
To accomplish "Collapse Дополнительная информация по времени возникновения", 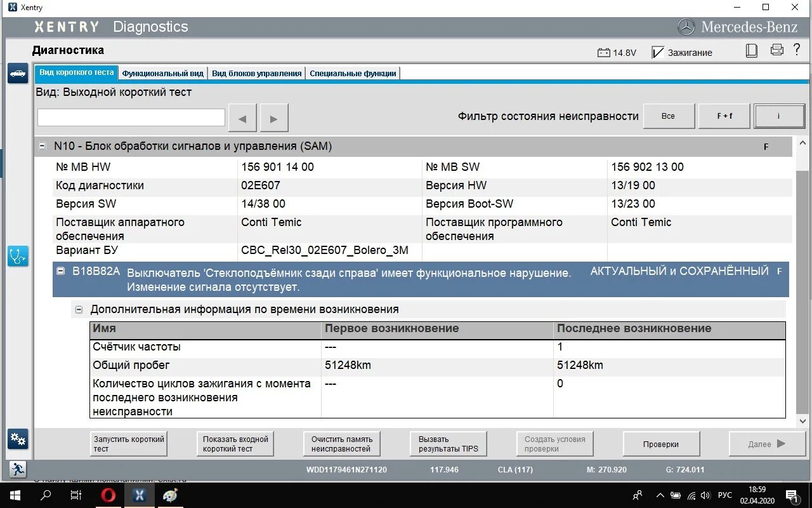I will tap(79, 310).
